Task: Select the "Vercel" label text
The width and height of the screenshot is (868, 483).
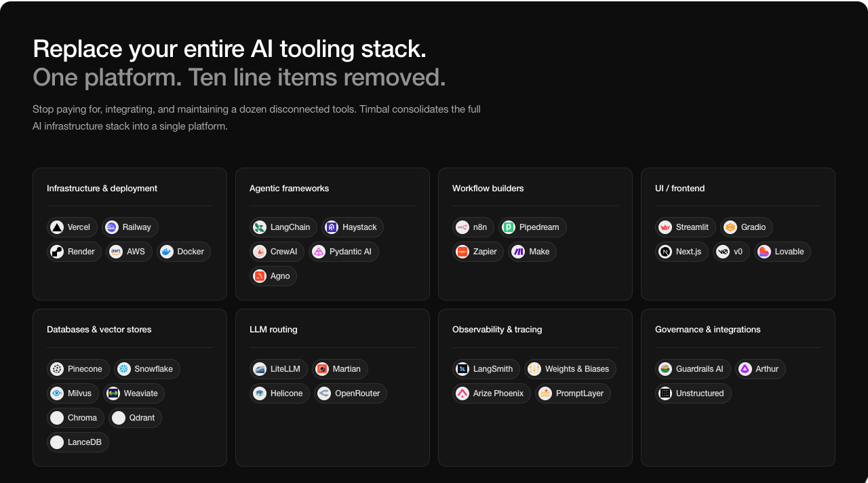Action: [x=79, y=227]
